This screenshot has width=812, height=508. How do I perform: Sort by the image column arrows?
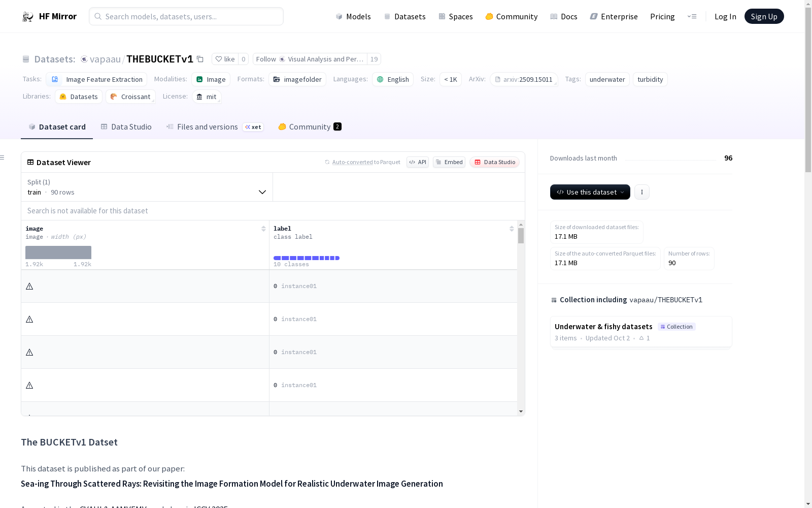coord(263,229)
